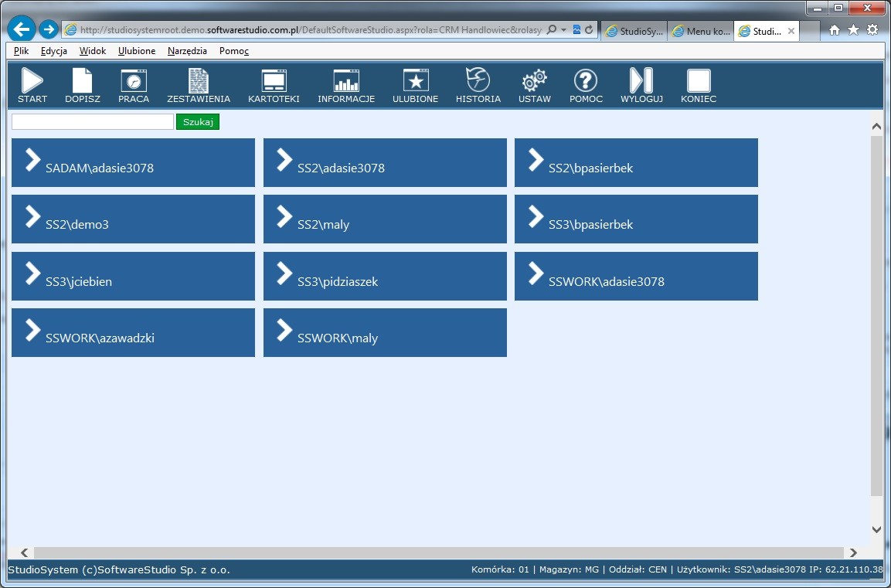
Task: Expand chevron of SS2\demo3 tile
Action: (x=33, y=216)
